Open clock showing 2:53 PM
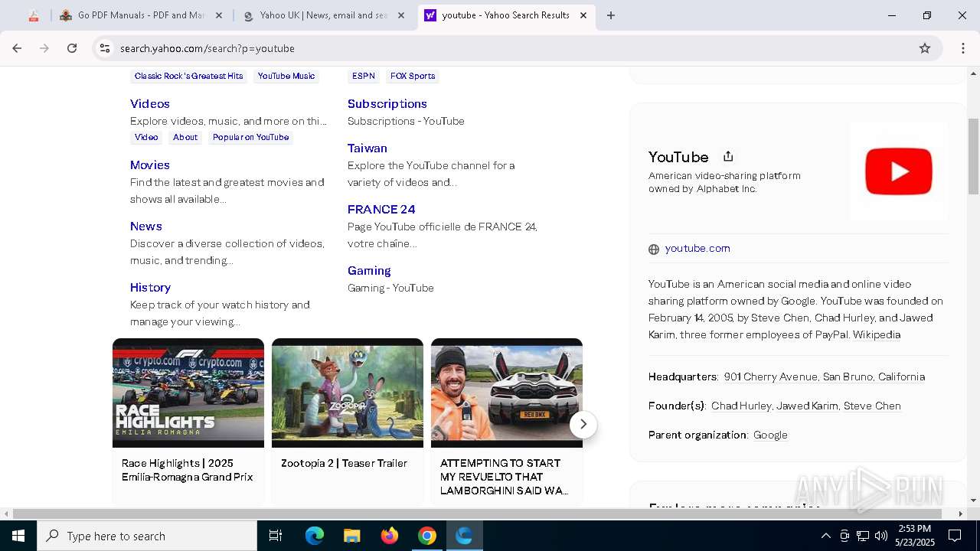 (916, 536)
